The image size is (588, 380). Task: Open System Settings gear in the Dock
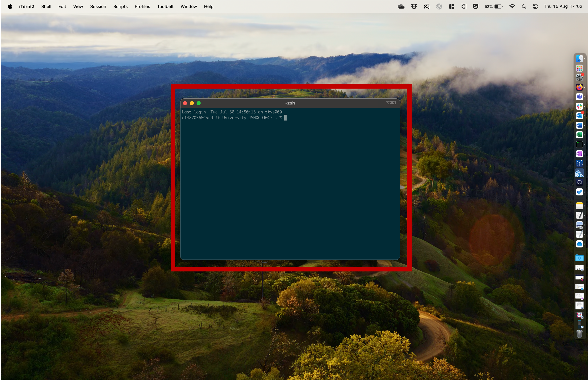[x=579, y=78]
